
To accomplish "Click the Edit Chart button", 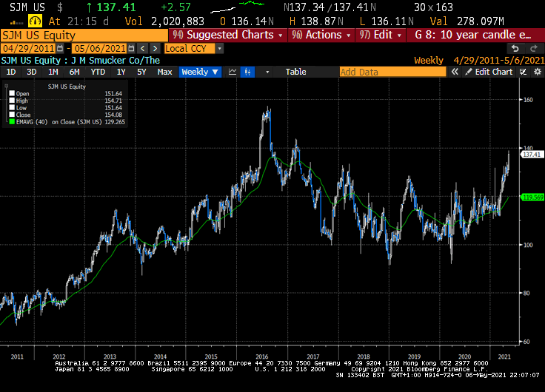I will point(489,72).
